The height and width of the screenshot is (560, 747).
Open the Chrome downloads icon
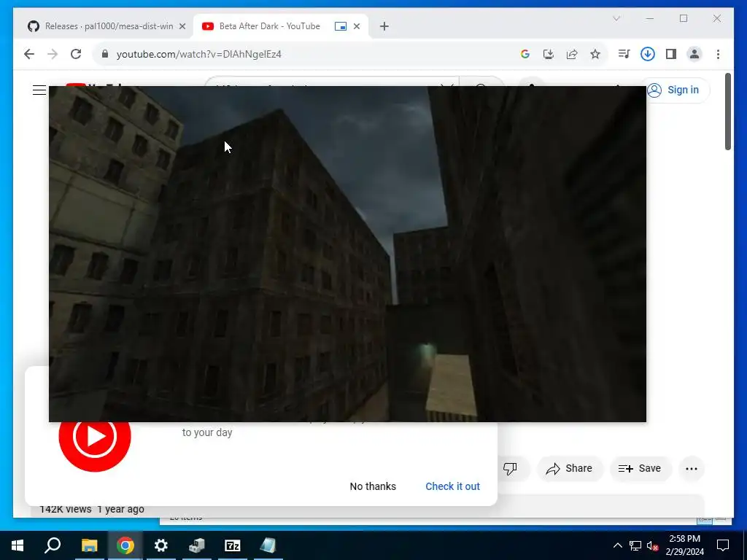(x=648, y=54)
